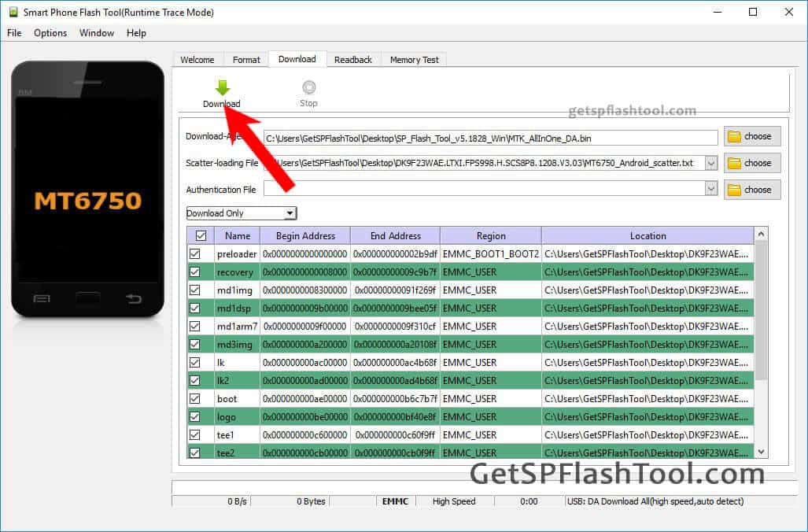Switch to the Format tab
This screenshot has width=808, height=532.
click(x=246, y=60)
